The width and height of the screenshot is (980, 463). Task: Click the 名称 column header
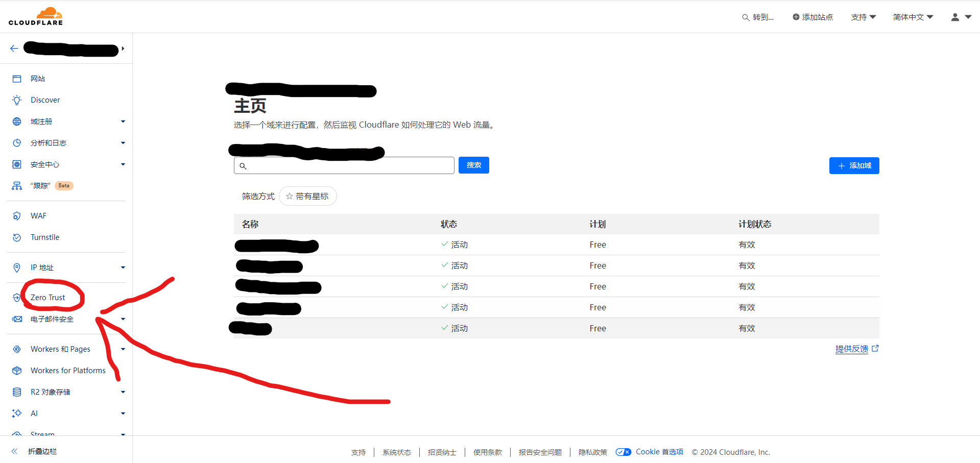[250, 224]
